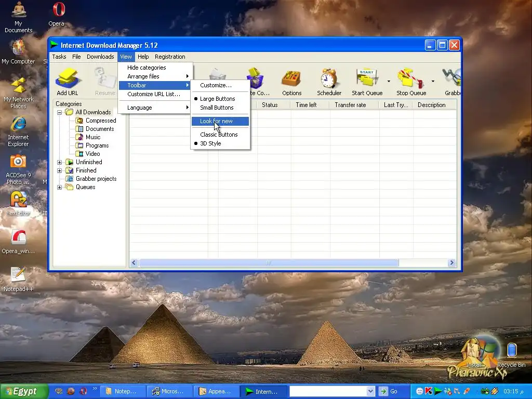Screen dimensions: 532x399
Task: Open the Registration menu
Action: 170,57
